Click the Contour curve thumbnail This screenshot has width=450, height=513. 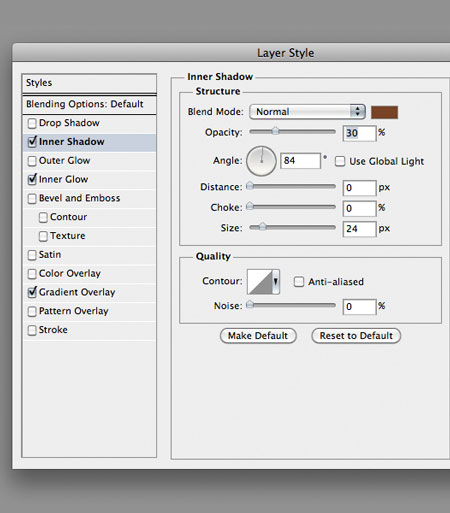coord(260,282)
